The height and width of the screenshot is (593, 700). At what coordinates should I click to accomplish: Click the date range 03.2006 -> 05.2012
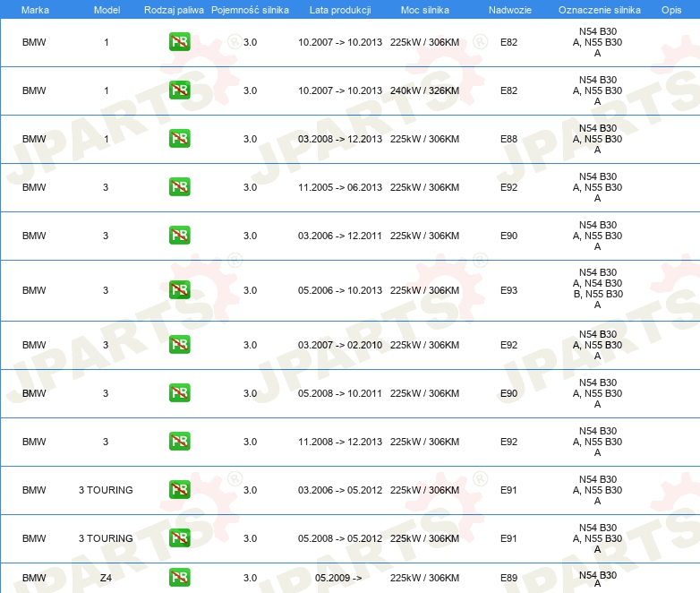340,490
